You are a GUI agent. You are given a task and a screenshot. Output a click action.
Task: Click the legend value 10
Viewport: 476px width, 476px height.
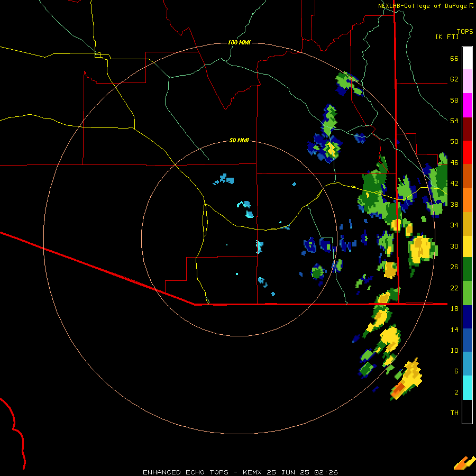click(454, 350)
